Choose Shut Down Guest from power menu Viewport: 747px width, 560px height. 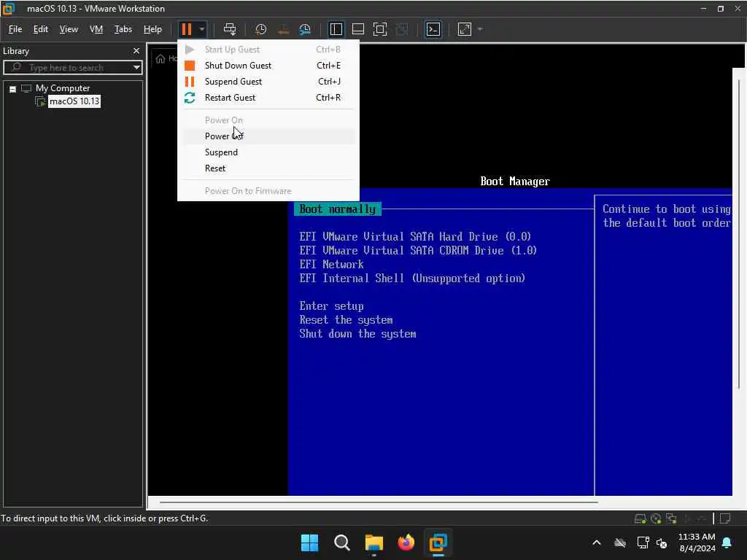coord(268,66)
